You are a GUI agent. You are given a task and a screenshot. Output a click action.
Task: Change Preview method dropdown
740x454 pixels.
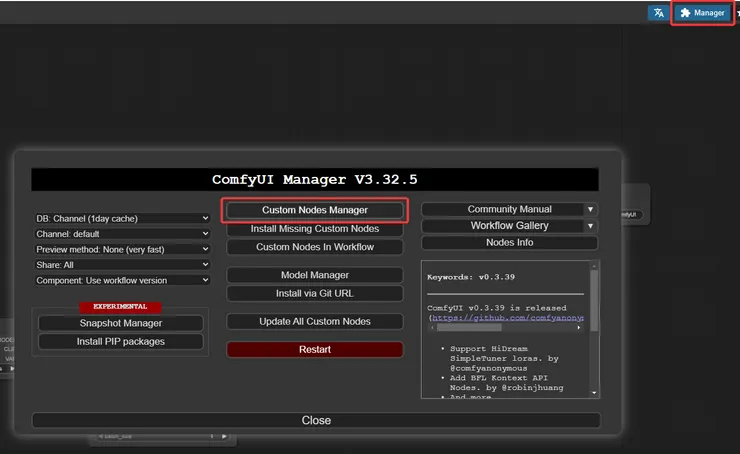pos(122,250)
